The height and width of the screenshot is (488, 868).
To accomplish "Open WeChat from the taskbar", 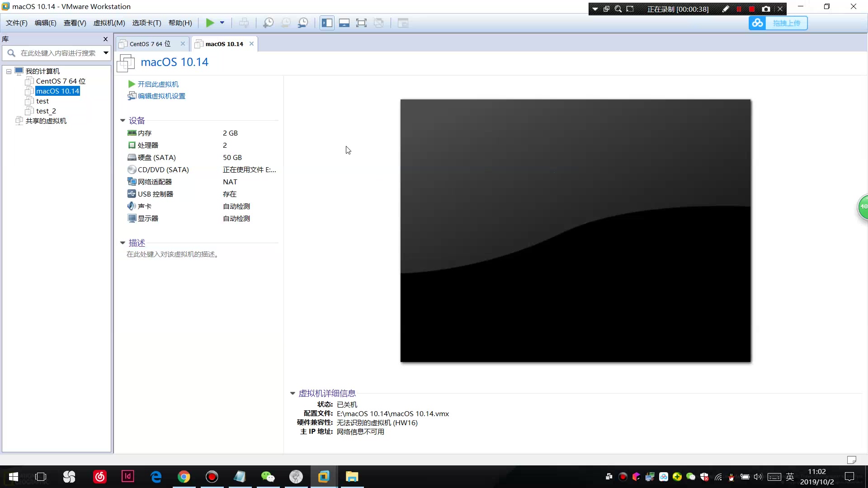I will 268,477.
